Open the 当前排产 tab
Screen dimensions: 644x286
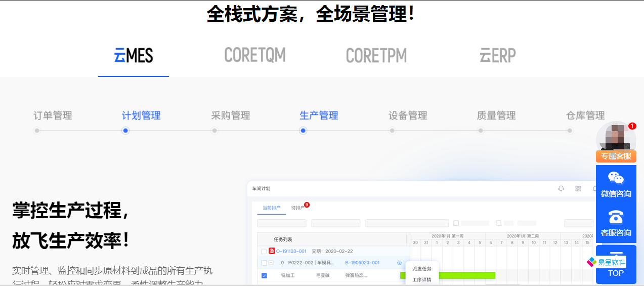coord(271,208)
